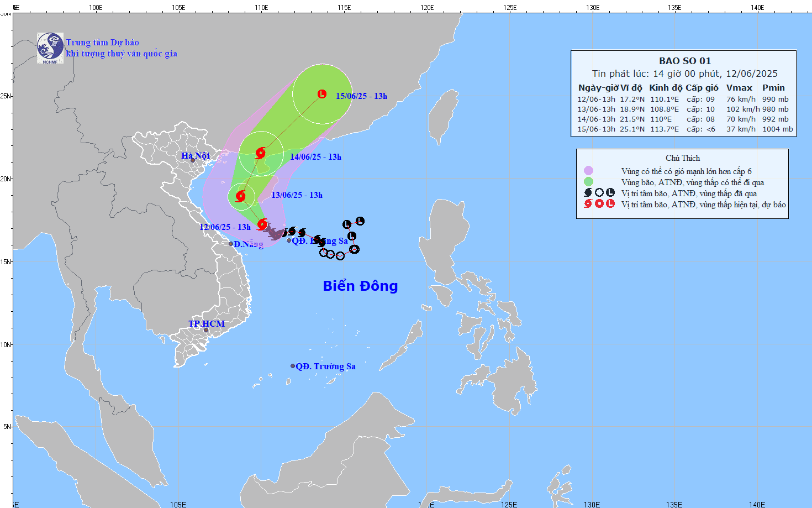
Task: Click the red storm symbol beside 13/06/25 - 13h
Action: [x=241, y=196]
